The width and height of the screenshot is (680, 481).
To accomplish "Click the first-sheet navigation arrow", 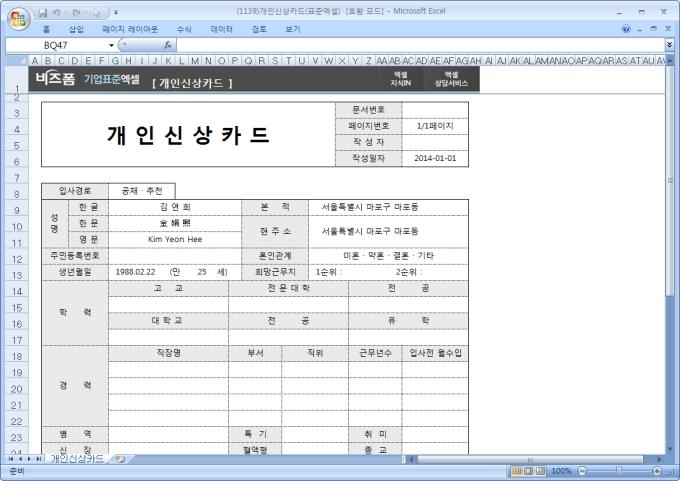I will (x=11, y=459).
